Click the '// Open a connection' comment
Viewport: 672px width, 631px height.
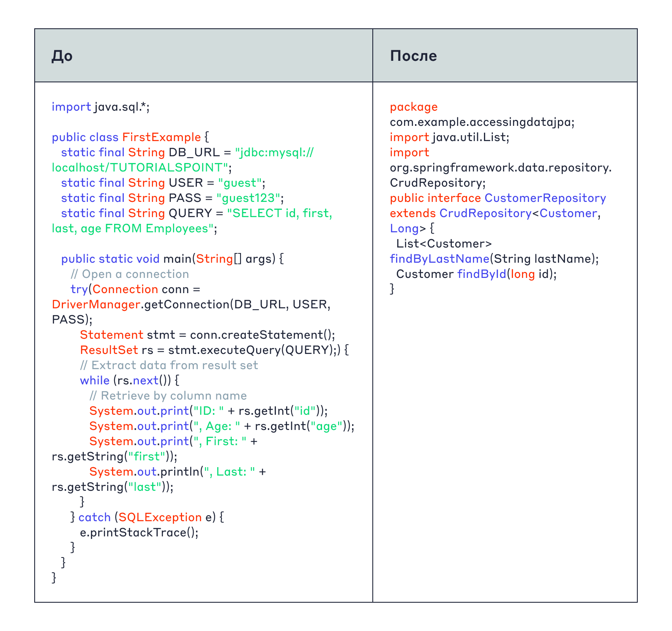[130, 274]
